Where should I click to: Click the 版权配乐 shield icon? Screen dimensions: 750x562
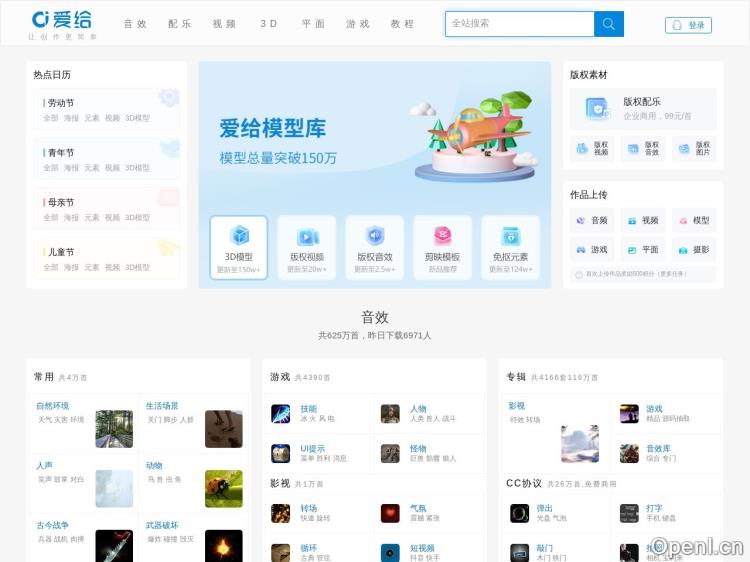point(597,108)
